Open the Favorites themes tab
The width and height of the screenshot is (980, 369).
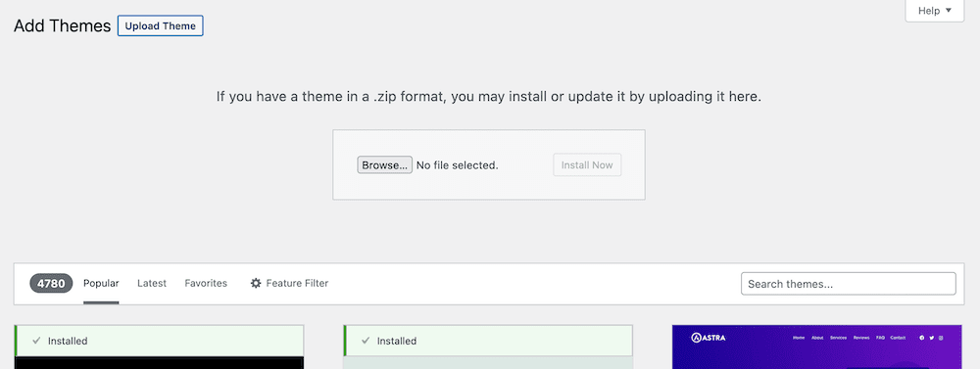click(206, 283)
